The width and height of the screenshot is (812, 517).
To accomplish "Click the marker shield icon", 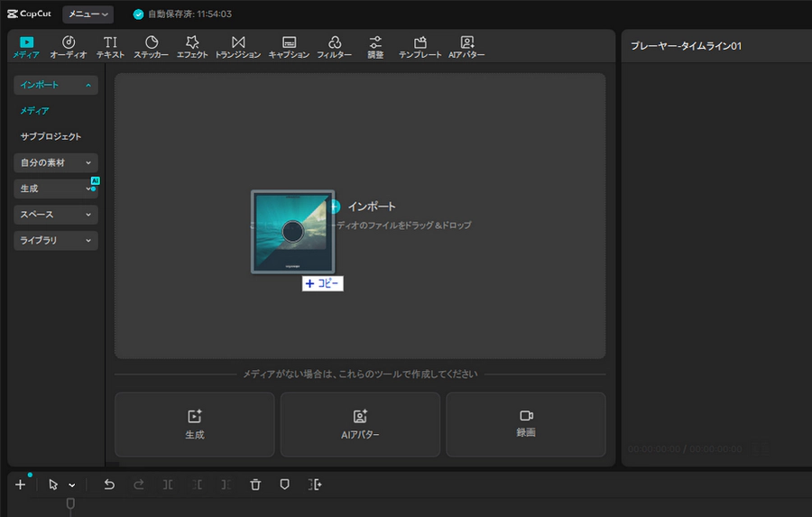I will tap(284, 485).
